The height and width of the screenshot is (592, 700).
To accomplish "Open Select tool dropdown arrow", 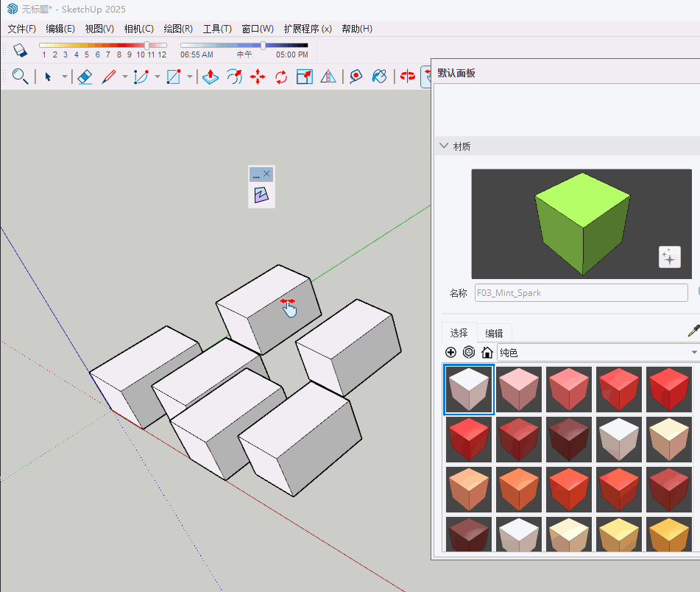I will pos(65,77).
